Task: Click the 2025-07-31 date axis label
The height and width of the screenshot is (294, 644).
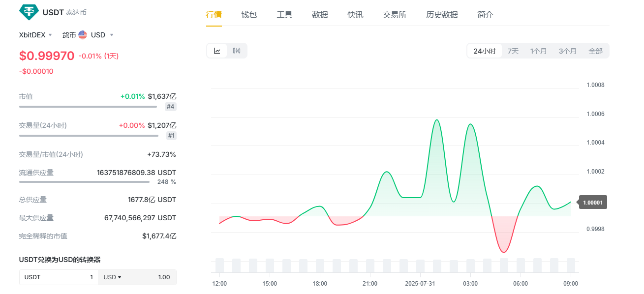Action: pos(420,284)
